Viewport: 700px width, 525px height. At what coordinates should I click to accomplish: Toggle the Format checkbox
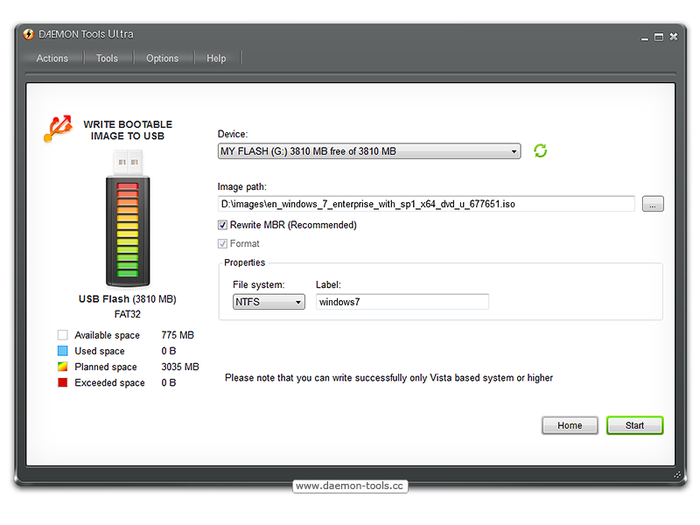[x=222, y=244]
